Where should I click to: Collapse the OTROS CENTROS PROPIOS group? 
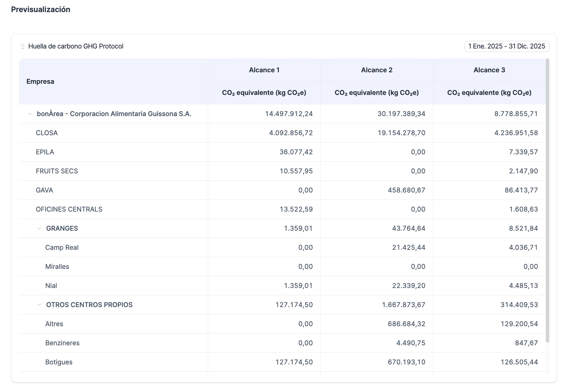click(x=39, y=305)
